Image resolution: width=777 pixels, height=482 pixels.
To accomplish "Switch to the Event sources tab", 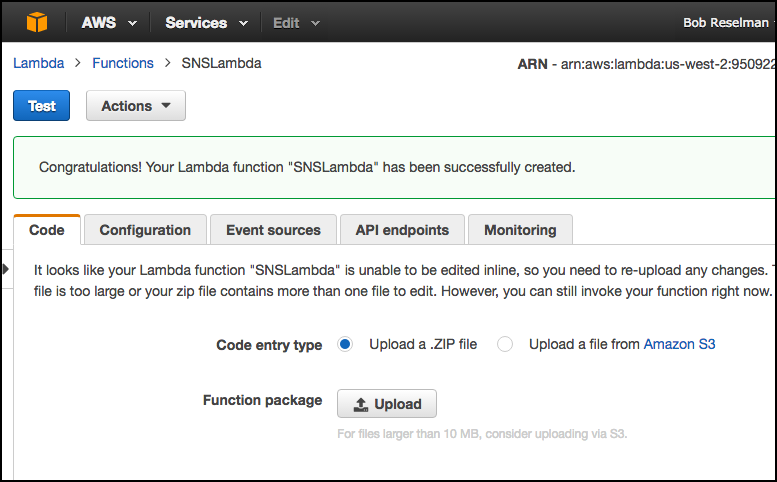I will tap(273, 230).
